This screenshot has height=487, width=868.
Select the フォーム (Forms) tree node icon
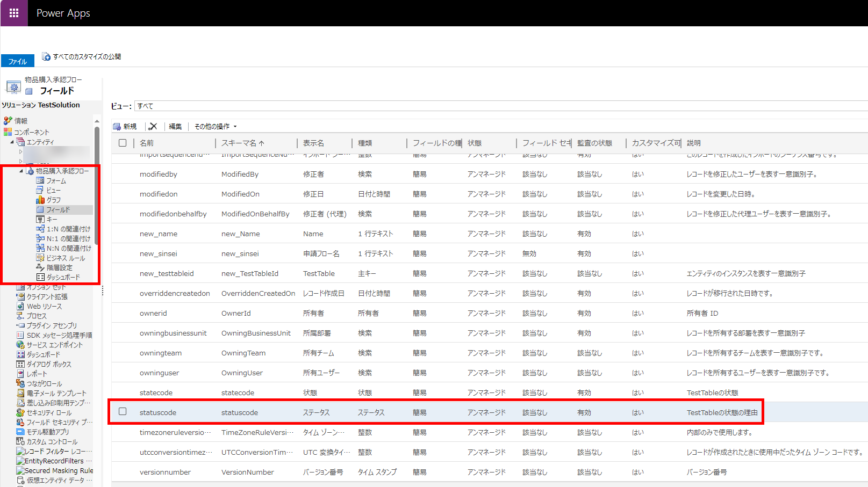coord(40,180)
